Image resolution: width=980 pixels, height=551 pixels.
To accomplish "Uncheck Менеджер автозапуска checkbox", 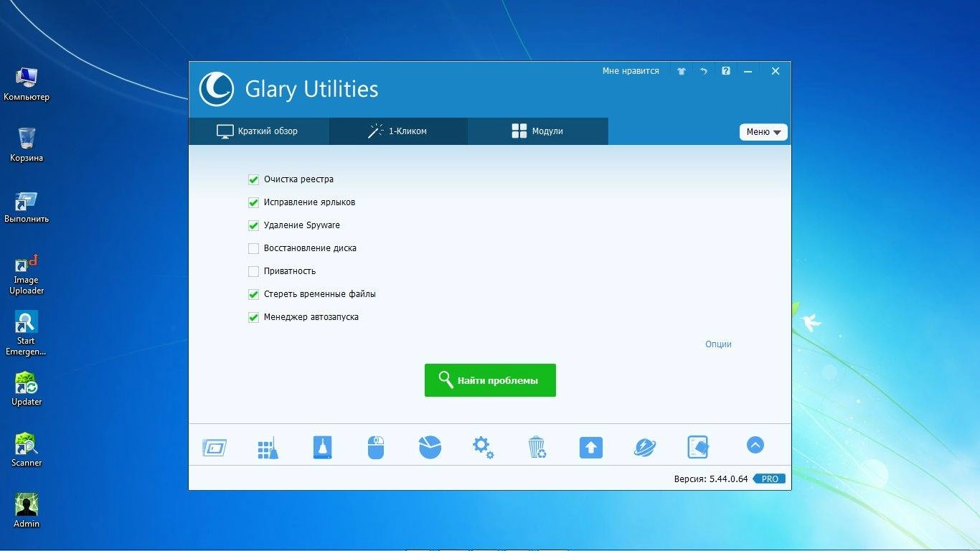I will pos(253,317).
